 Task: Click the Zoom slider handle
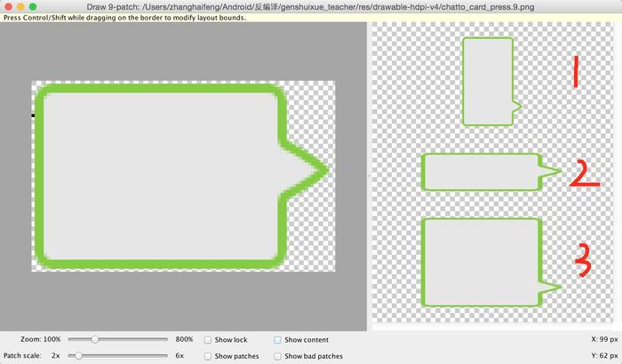click(x=95, y=339)
